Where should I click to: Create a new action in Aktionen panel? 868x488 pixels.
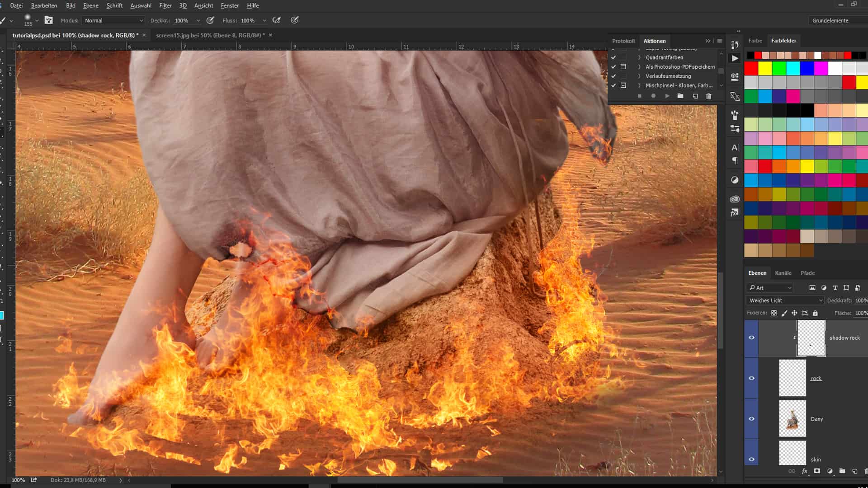(695, 96)
